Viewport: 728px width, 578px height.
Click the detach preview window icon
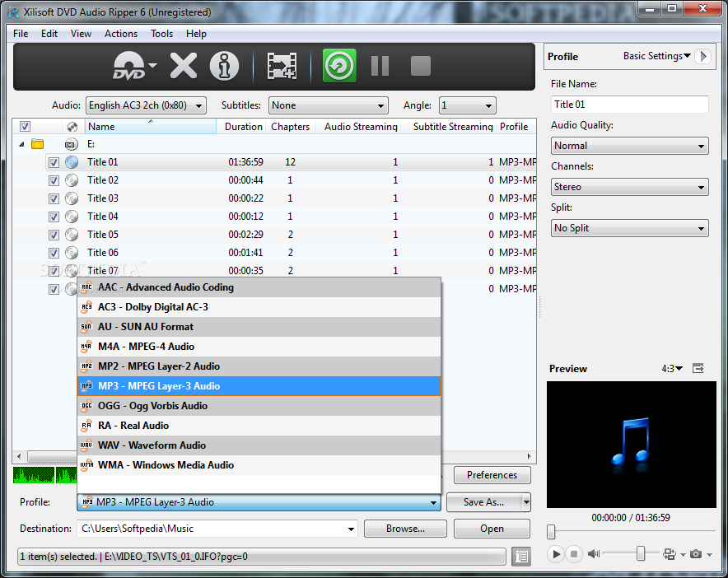698,369
